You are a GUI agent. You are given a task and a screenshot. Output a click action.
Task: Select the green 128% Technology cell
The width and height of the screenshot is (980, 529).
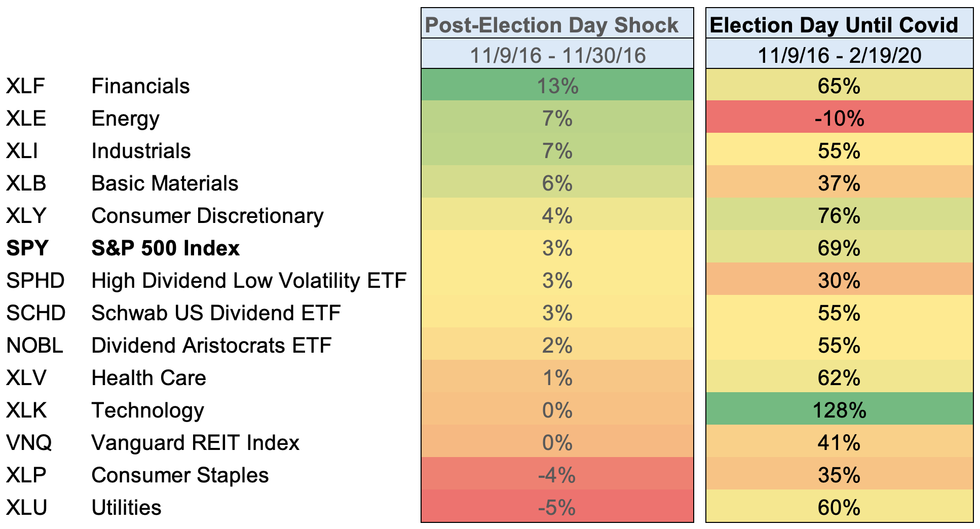pos(839,410)
